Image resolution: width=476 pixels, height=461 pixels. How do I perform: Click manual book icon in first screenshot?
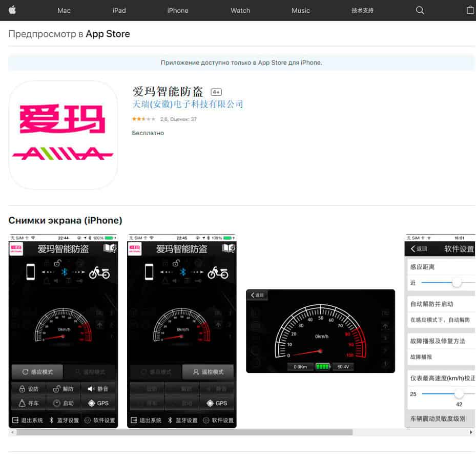point(110,248)
